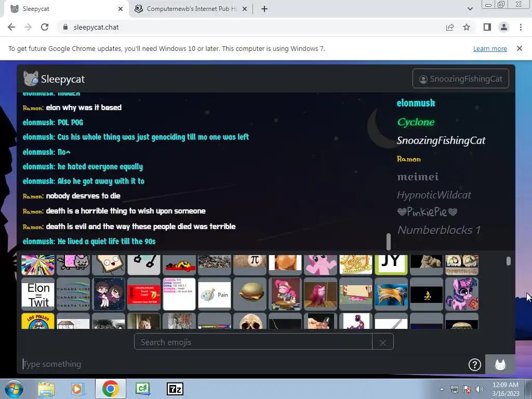
Task: Close the Computernewb's Internet Pub tab
Action: coord(244,9)
